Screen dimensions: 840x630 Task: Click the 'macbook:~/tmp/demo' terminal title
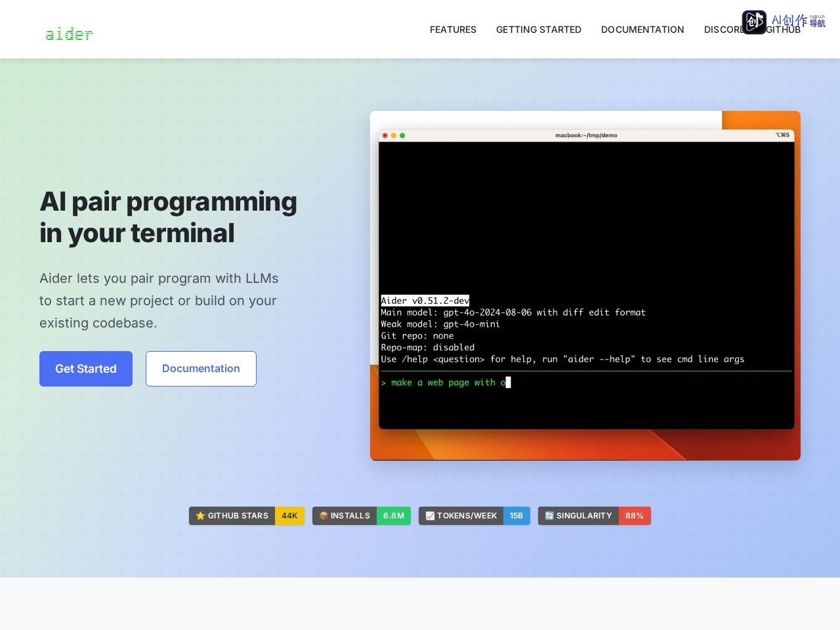point(586,135)
